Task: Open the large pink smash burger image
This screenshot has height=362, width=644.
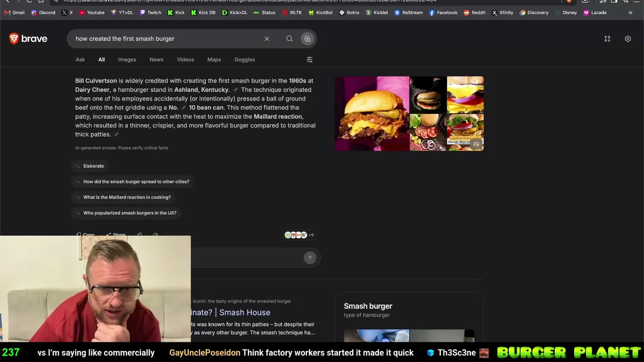Action: [372, 114]
